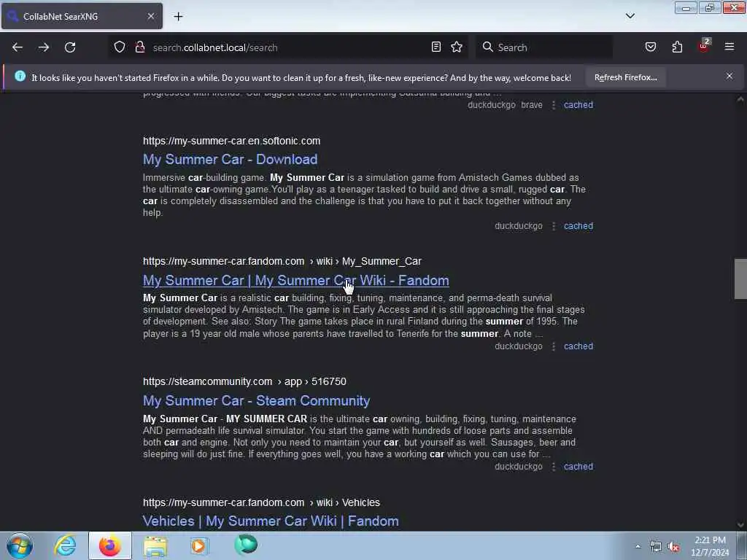Open cached link for softonic result
The height and width of the screenshot is (560, 747).
click(578, 226)
